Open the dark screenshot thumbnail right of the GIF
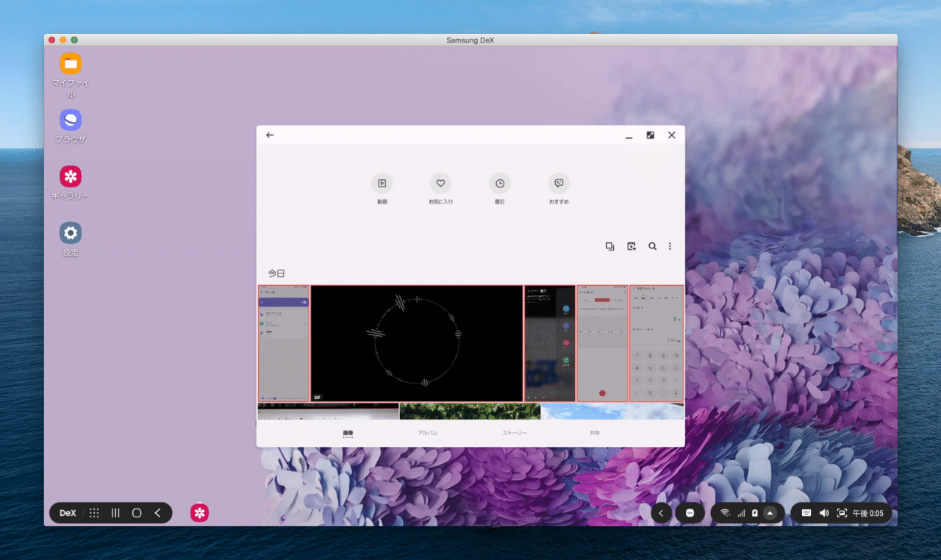Screen dimensions: 941x560 coord(550,344)
